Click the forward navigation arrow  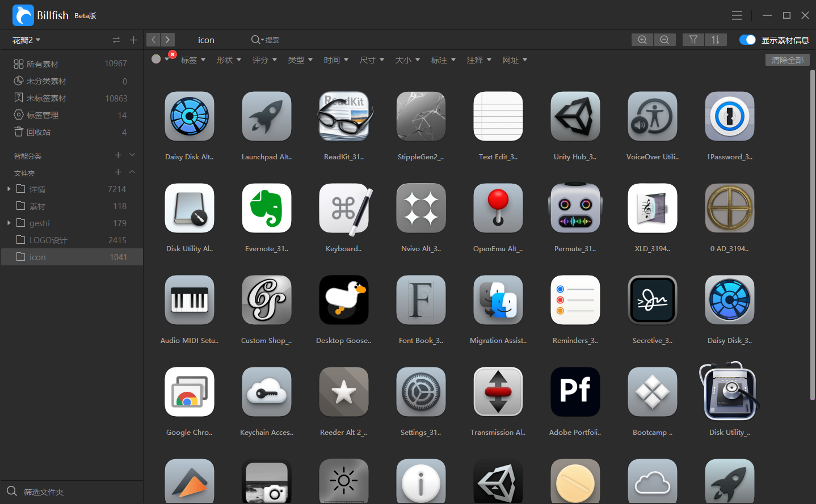(167, 40)
